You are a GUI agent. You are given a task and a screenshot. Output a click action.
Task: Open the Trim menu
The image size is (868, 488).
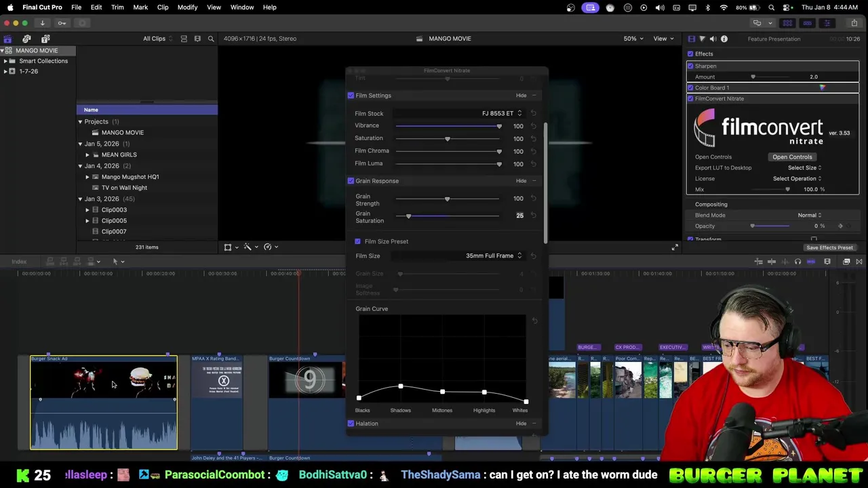[x=117, y=7]
